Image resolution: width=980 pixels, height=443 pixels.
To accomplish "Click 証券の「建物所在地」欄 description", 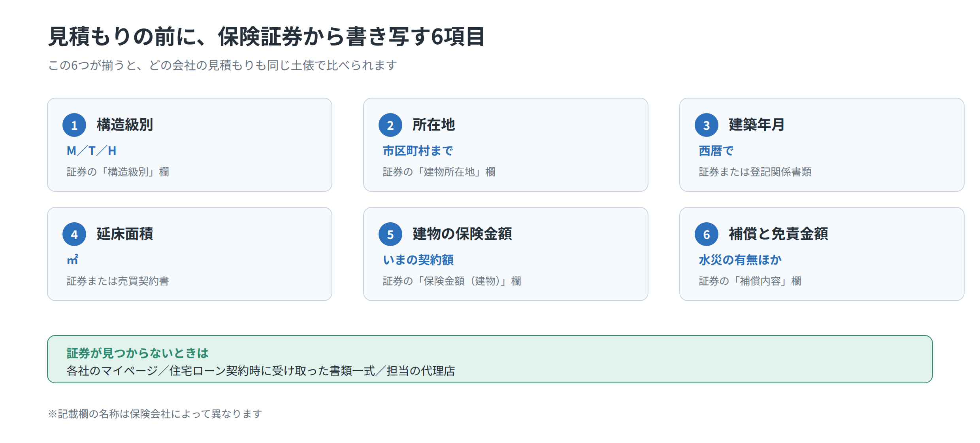I will [x=439, y=172].
